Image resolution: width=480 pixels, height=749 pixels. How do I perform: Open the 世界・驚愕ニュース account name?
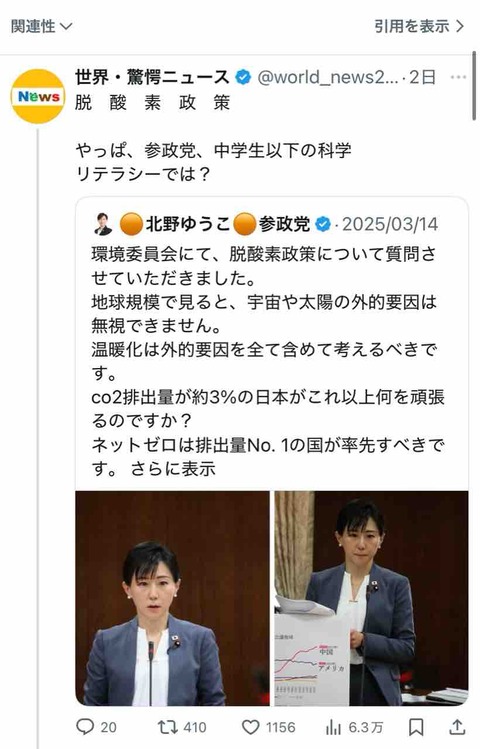click(152, 77)
